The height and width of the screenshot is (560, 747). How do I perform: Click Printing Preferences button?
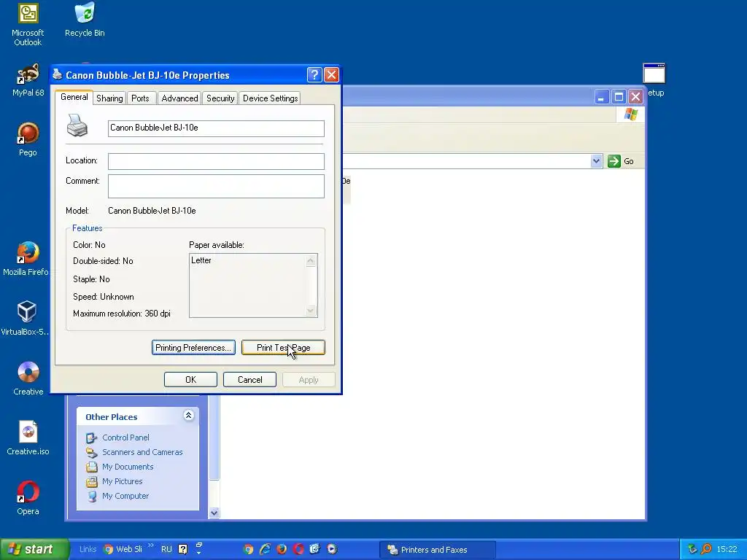coord(193,348)
